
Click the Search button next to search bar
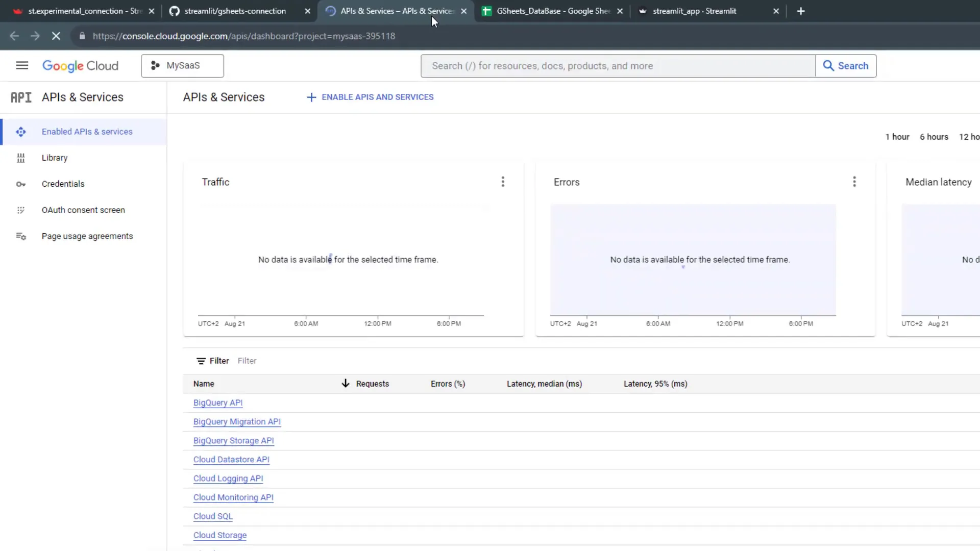pyautogui.click(x=846, y=66)
